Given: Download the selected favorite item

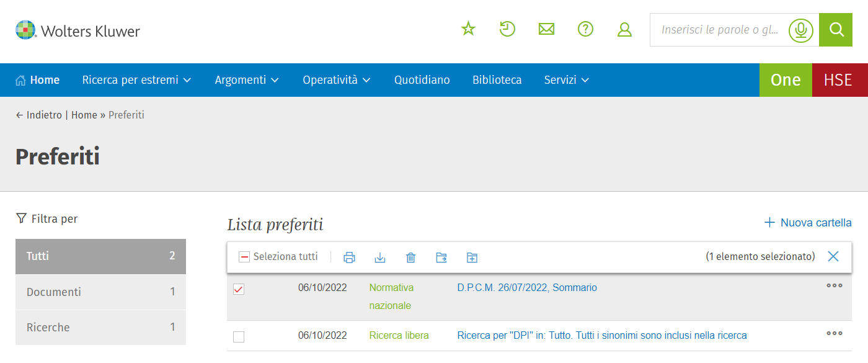Looking at the screenshot, I should coord(380,258).
